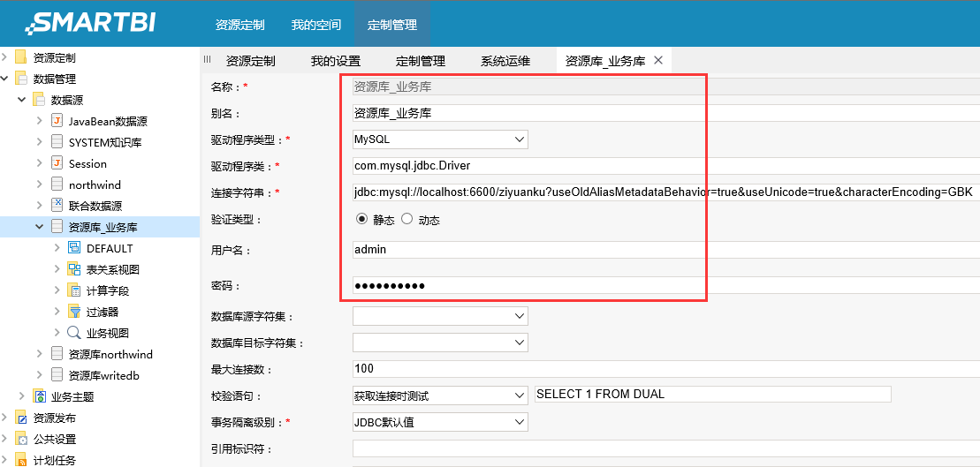Select the Session tree label
The height and width of the screenshot is (467, 980).
[x=87, y=163]
